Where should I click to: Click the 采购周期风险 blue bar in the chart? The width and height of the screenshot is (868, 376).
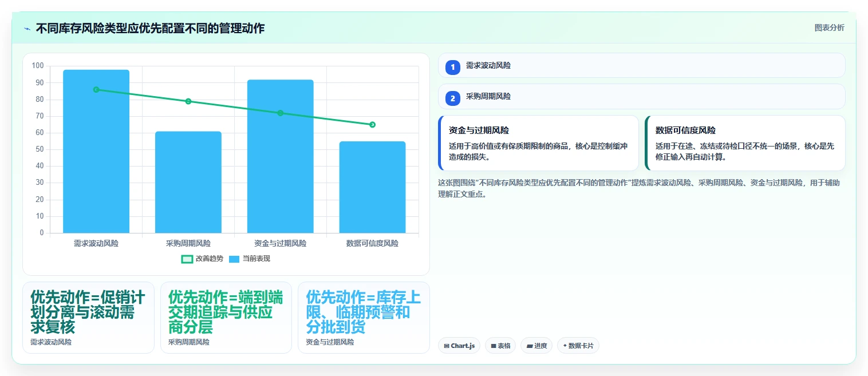tap(188, 182)
